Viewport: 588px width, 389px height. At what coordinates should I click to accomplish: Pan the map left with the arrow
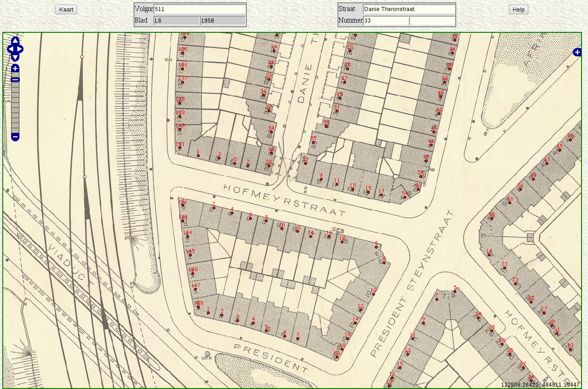[x=10, y=49]
